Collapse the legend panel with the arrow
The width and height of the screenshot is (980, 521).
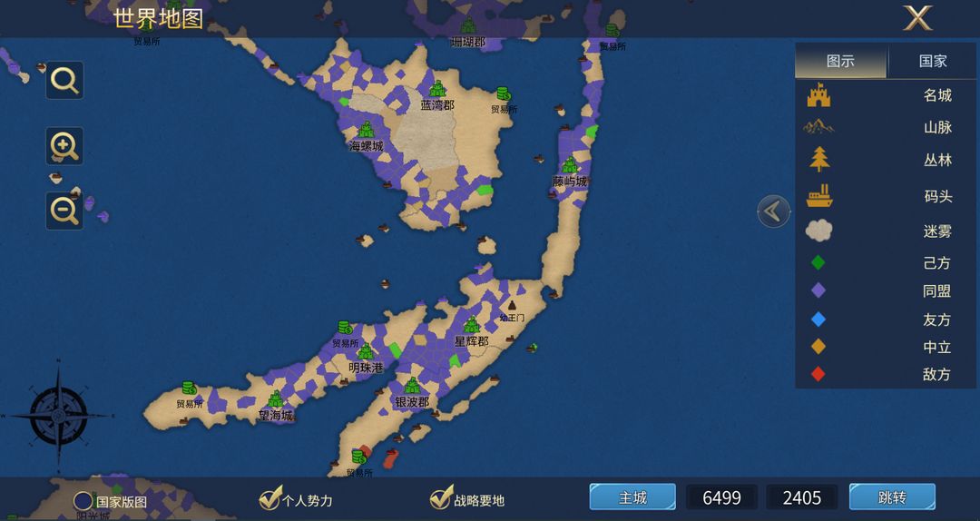point(774,212)
